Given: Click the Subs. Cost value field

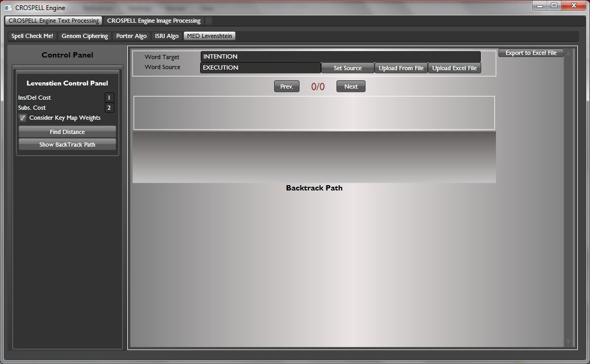Looking at the screenshot, I should 109,108.
